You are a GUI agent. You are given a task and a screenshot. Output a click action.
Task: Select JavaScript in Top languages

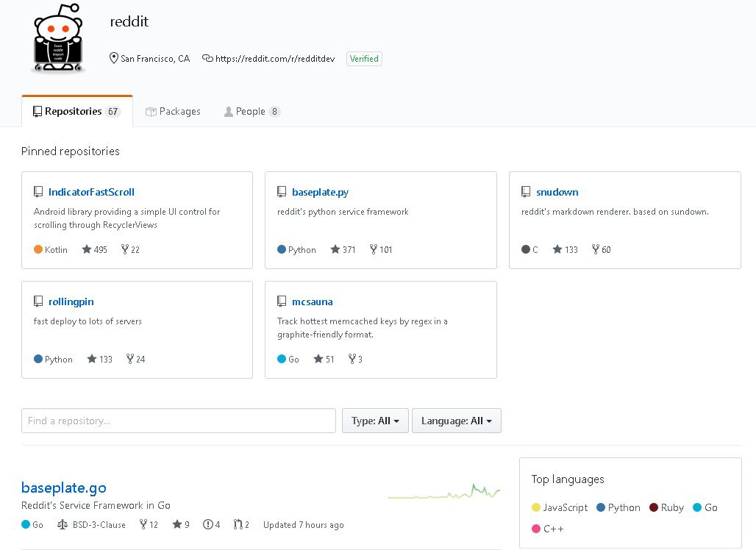pyautogui.click(x=560, y=507)
